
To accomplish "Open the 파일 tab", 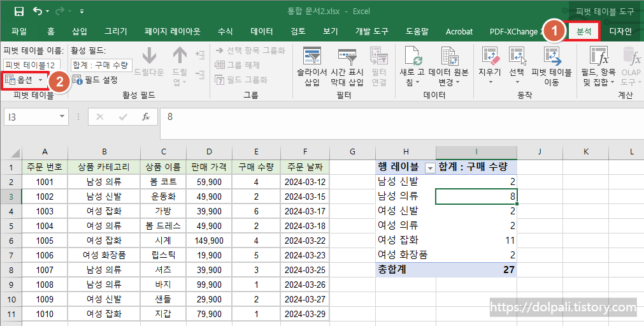I will tap(19, 31).
